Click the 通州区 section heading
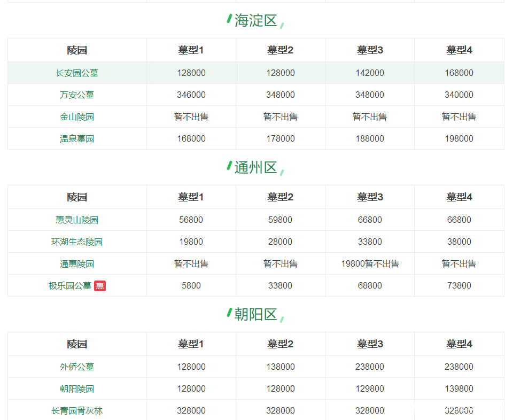The image size is (513, 420). [256, 167]
